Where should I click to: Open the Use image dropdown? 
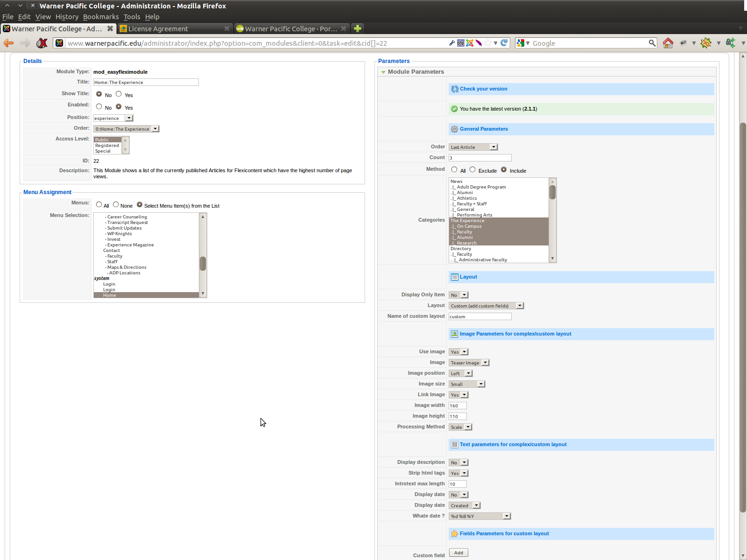[458, 352]
